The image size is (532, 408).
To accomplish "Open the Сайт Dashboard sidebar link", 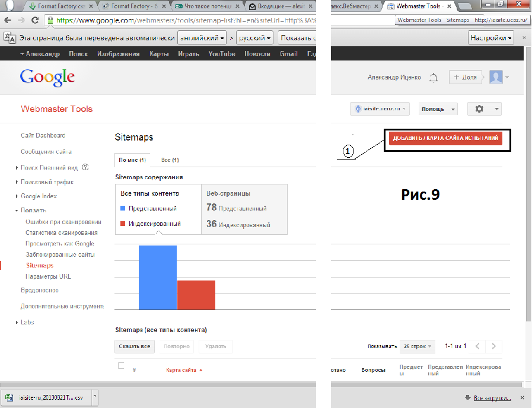I will (x=43, y=136).
